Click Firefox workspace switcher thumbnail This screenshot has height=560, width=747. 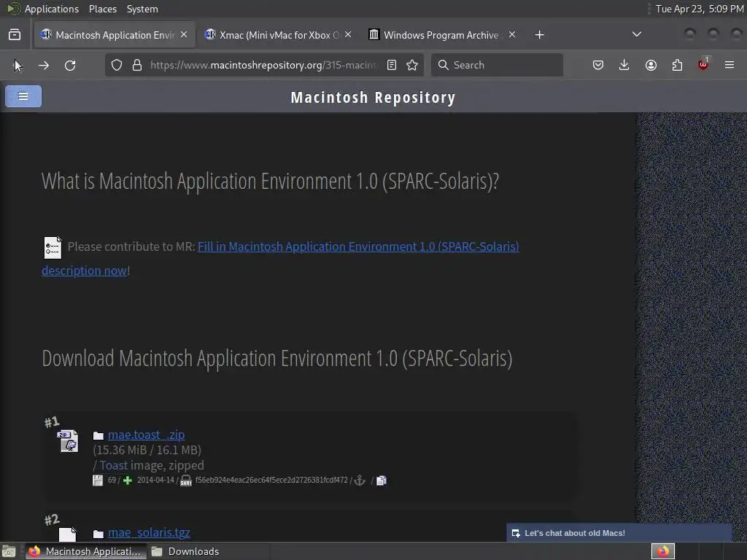tap(663, 551)
